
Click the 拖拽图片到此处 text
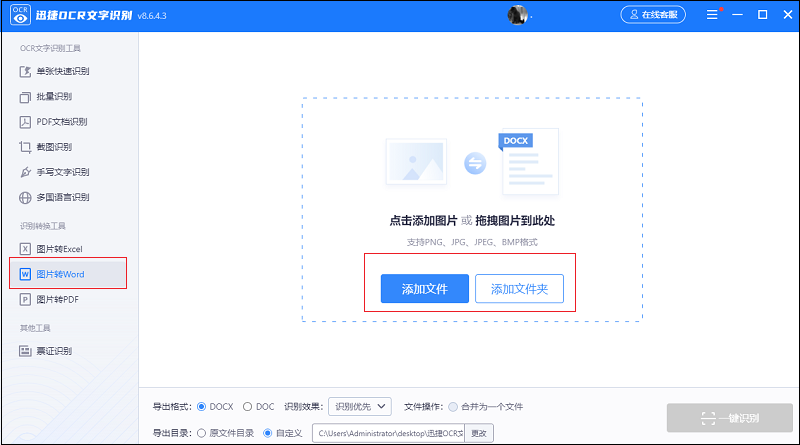(x=515, y=221)
